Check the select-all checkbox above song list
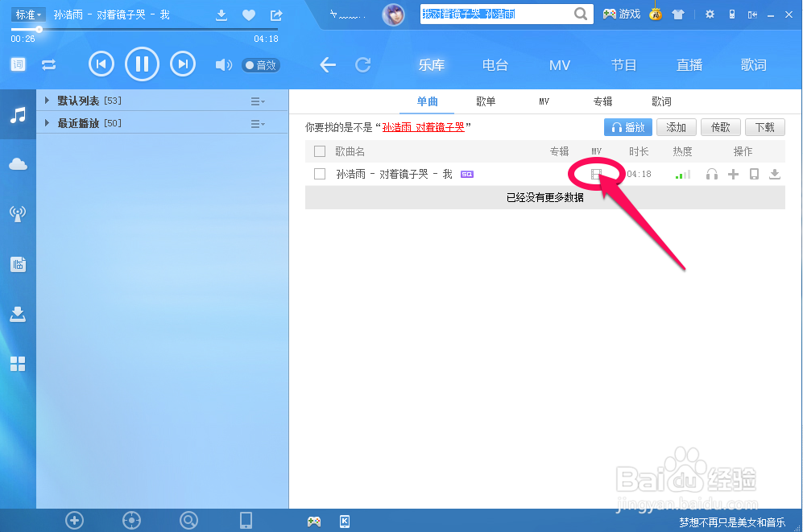The width and height of the screenshot is (803, 532). pyautogui.click(x=318, y=151)
